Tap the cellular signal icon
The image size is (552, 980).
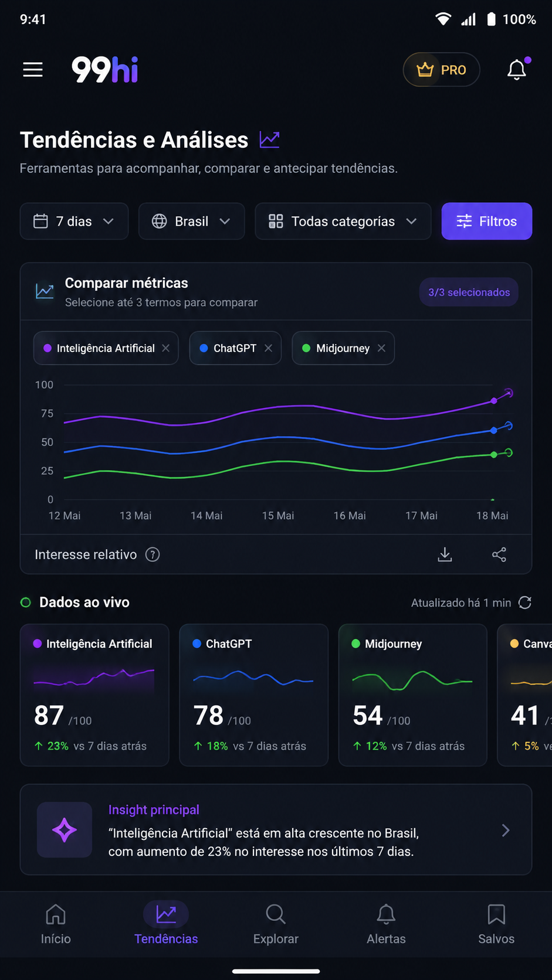[x=468, y=19]
